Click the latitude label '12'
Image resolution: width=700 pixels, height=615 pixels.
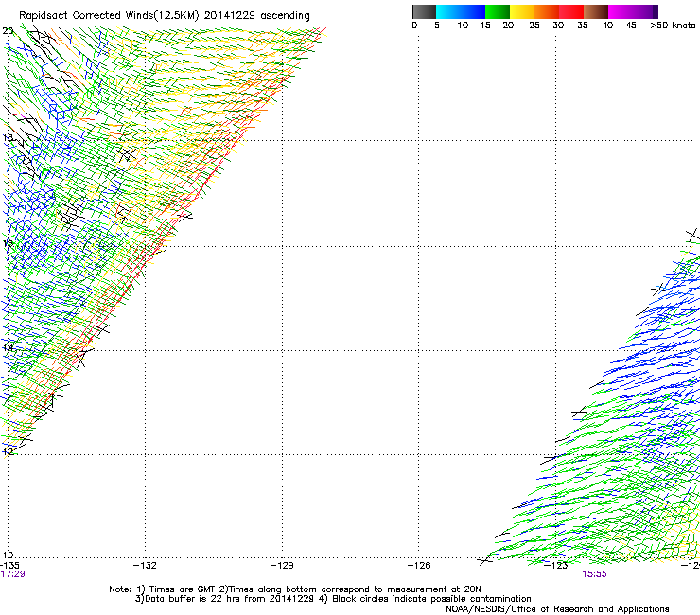point(8,451)
